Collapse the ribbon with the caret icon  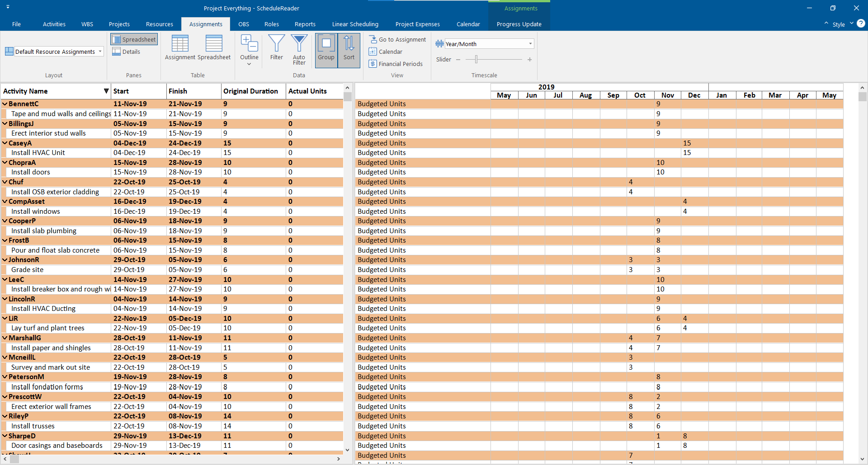coord(826,23)
